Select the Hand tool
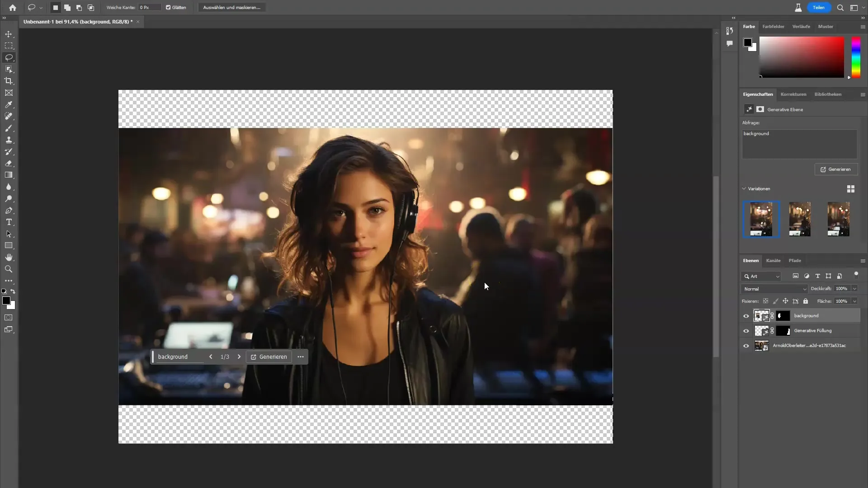This screenshot has width=868, height=488. 9,257
